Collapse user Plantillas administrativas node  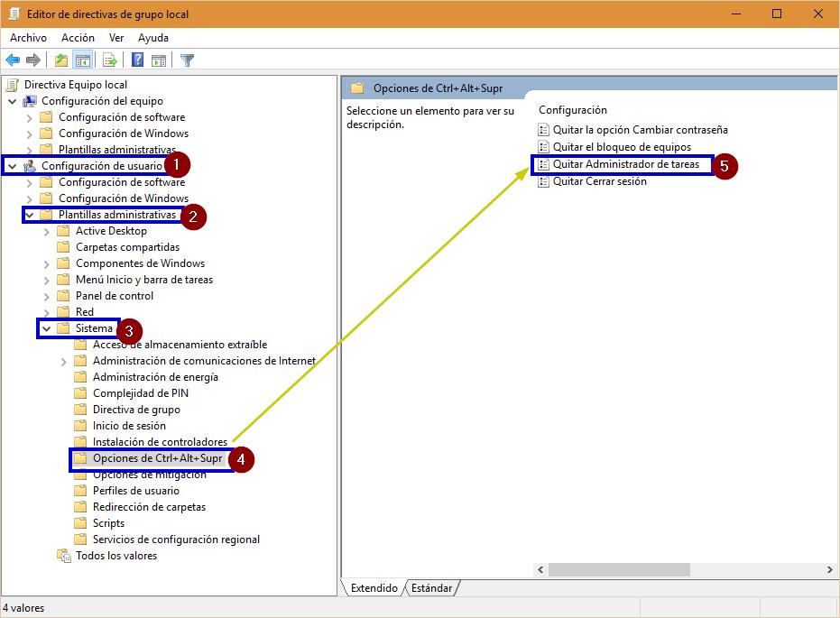[30, 215]
